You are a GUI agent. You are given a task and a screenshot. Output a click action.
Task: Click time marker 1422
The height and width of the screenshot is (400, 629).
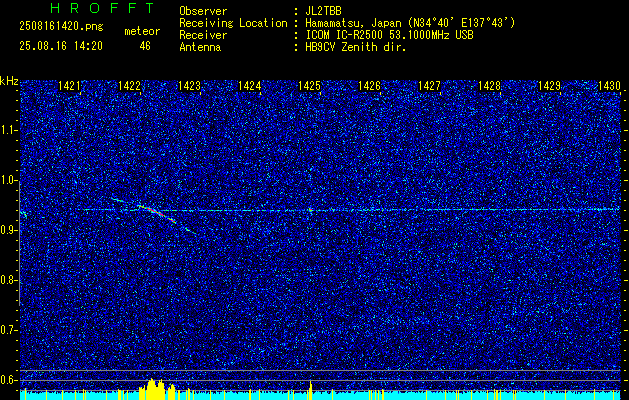tap(129, 85)
